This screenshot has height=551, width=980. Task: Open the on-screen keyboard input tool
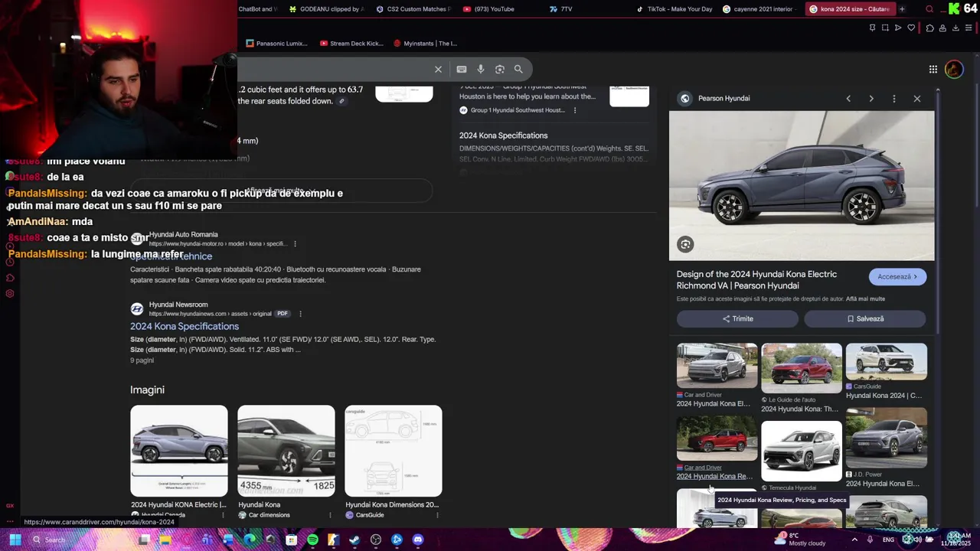[462, 69]
